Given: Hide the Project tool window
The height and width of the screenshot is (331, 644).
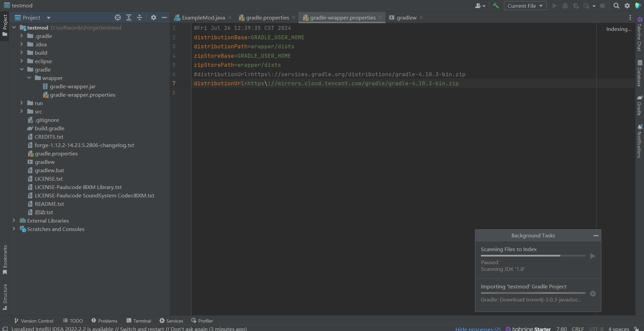Looking at the screenshot, I should pos(164,17).
